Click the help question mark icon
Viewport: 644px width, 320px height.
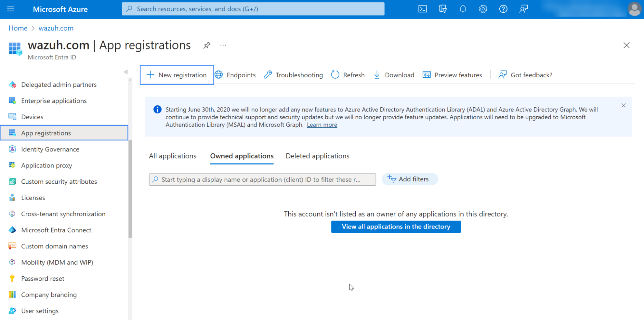[x=503, y=9]
